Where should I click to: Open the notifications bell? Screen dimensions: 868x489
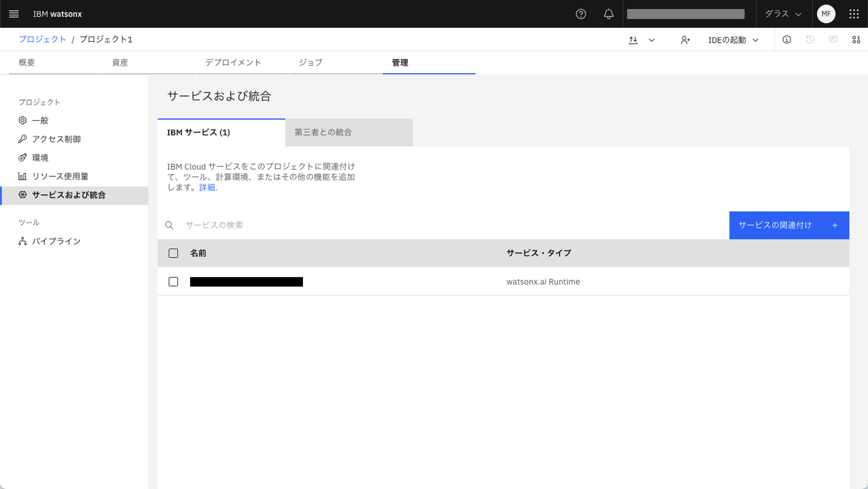click(608, 14)
